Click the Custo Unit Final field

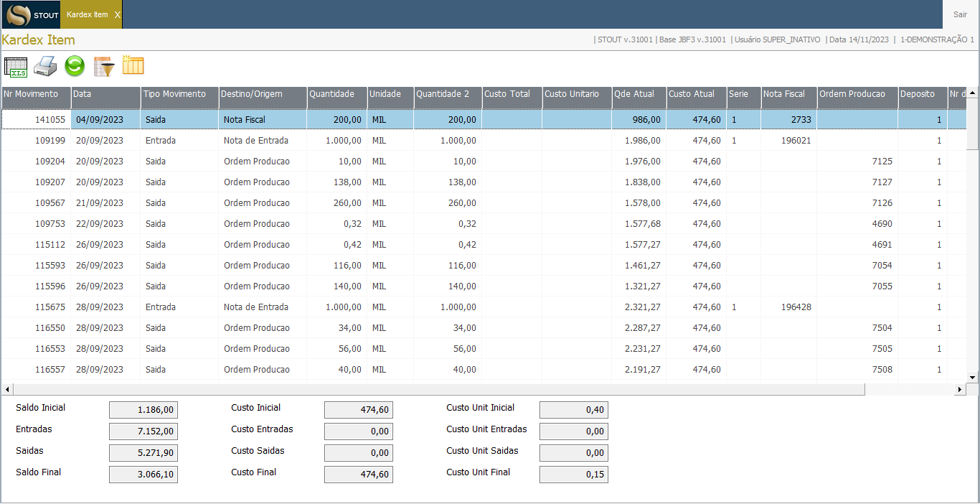pos(573,475)
